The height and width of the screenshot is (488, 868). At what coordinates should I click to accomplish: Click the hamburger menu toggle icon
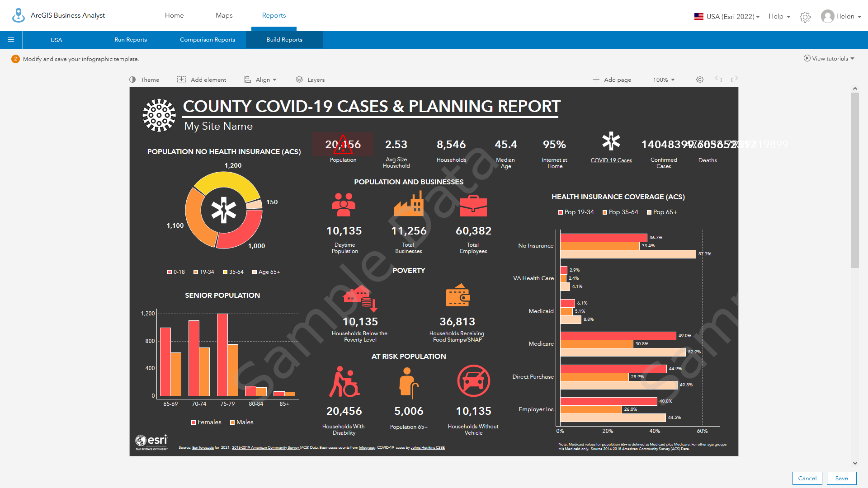11,40
